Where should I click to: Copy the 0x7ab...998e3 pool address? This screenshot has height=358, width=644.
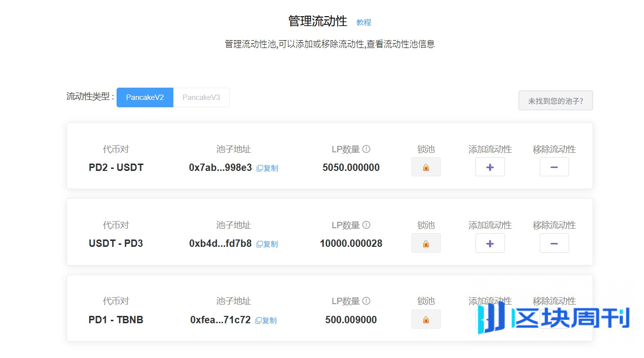pyautogui.click(x=267, y=168)
